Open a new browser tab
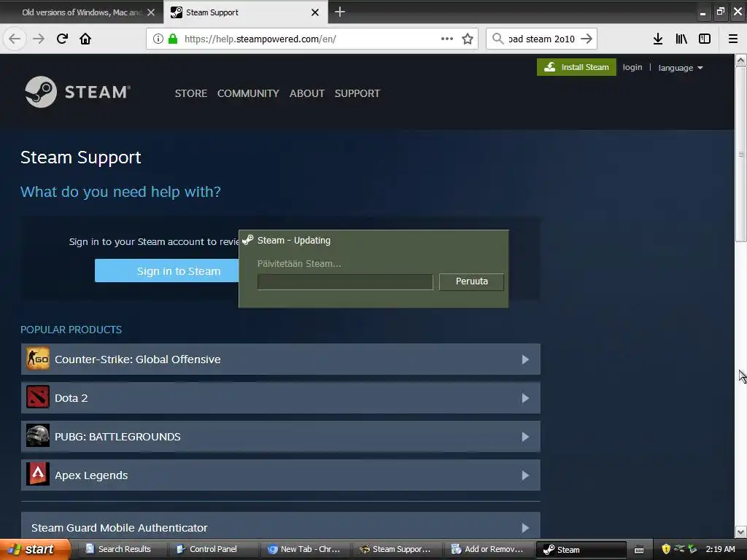The height and width of the screenshot is (560, 747). (340, 12)
